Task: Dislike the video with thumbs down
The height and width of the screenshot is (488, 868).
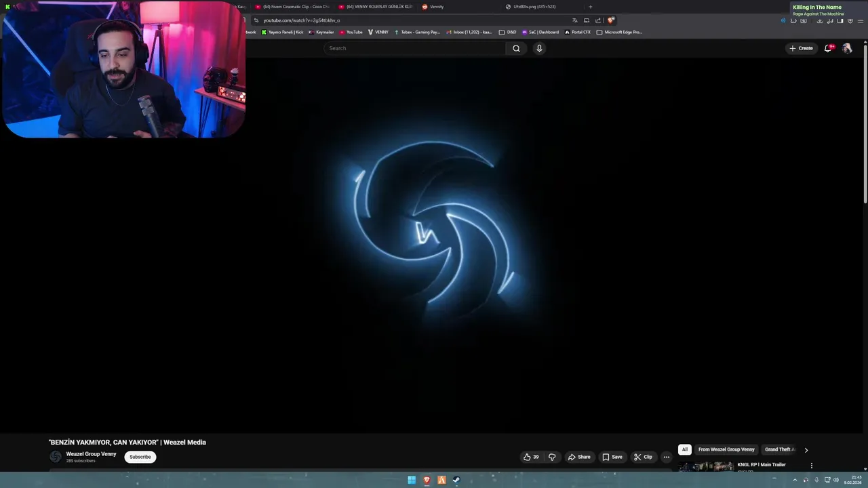Action: tap(552, 457)
